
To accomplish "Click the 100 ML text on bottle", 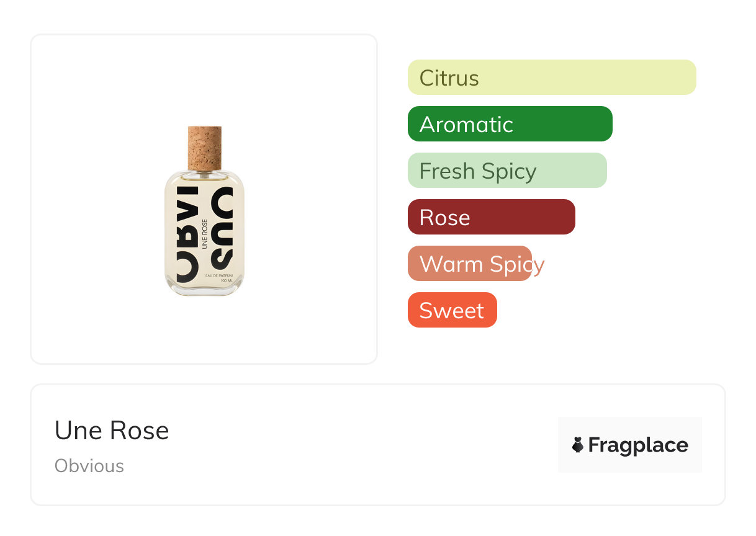I will (x=227, y=281).
